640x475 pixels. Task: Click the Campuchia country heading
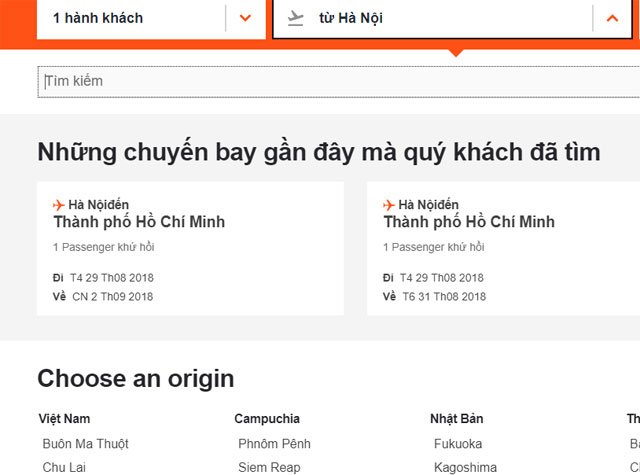(x=267, y=419)
